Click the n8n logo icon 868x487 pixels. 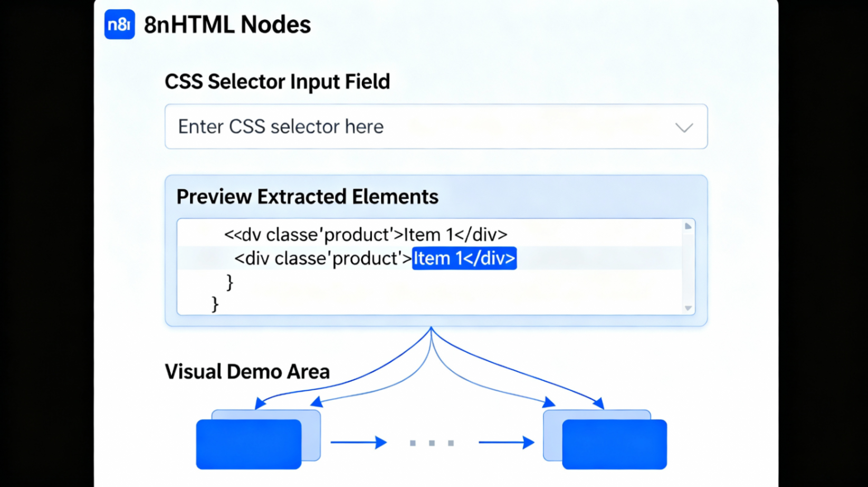click(x=119, y=24)
